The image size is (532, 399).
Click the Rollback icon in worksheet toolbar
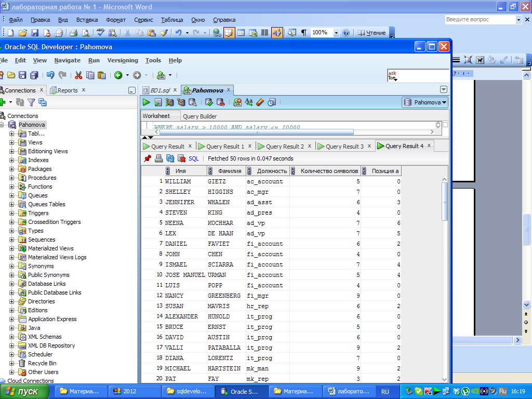(220, 102)
